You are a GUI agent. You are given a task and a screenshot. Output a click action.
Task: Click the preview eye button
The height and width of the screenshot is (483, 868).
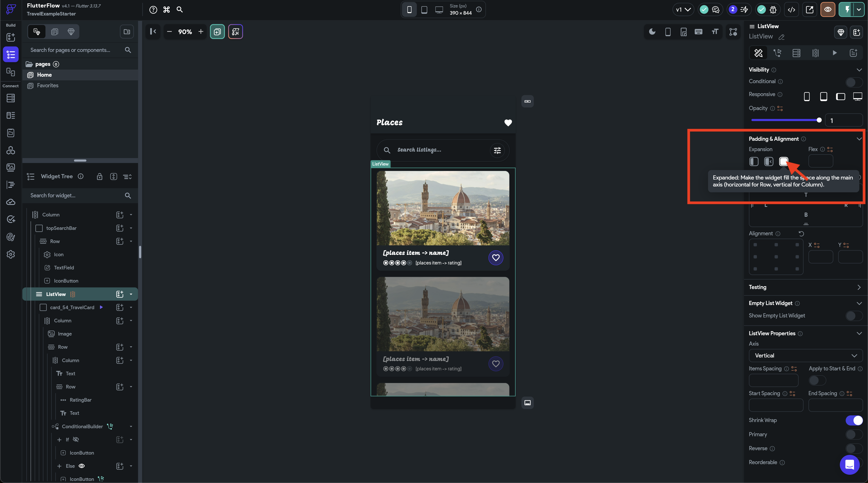click(827, 10)
